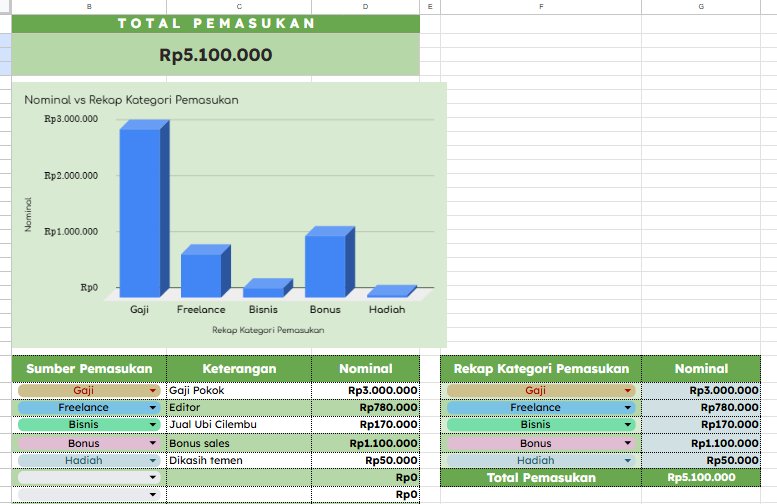Viewport: 777px width, 504px height.
Task: Select the Rp5.100.000 total cell at top
Action: tap(216, 55)
